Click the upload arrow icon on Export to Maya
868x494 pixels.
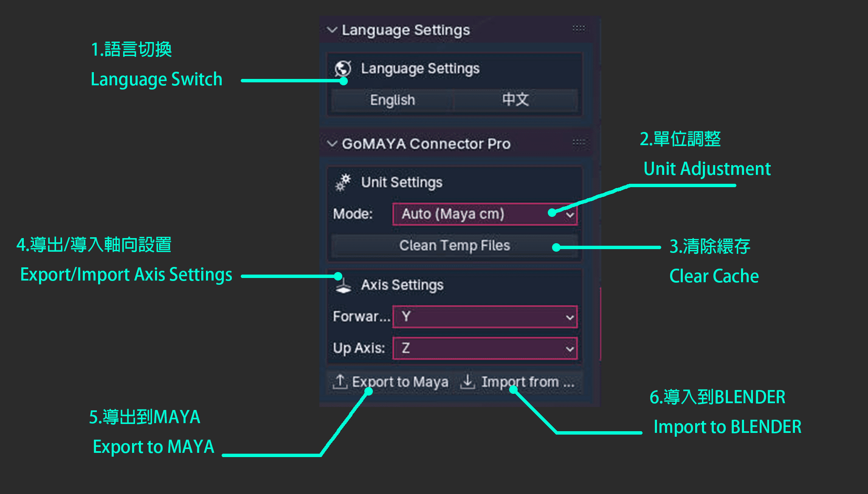340,382
